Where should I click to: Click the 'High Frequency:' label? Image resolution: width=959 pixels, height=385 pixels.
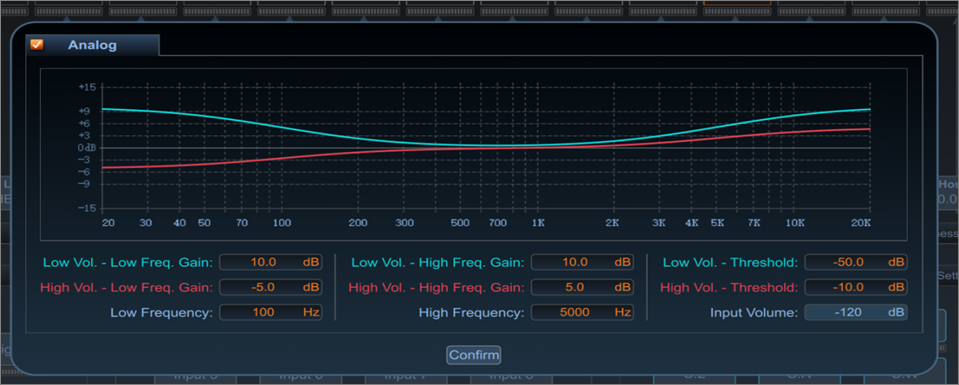[x=472, y=313]
